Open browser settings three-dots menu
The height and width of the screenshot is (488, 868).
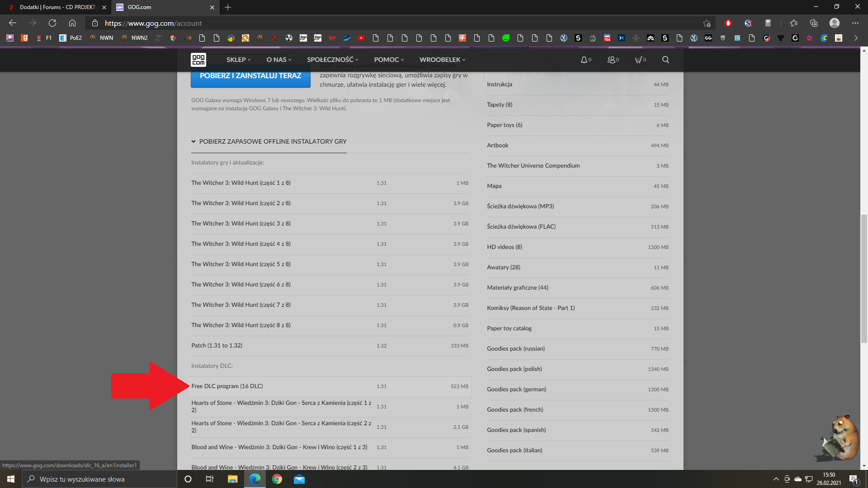[855, 23]
